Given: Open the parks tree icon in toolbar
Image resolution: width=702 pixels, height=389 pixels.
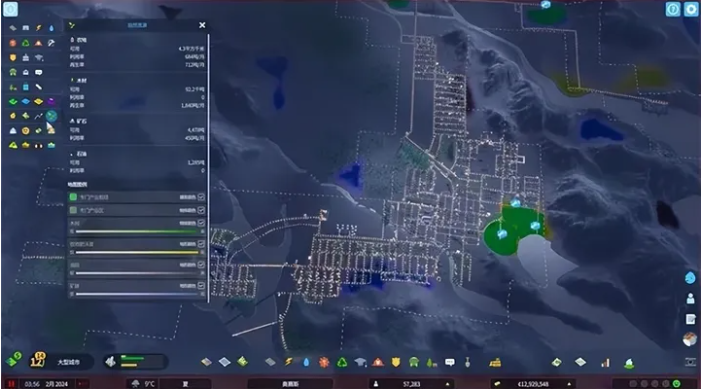Looking at the screenshot, I should coord(432,362).
